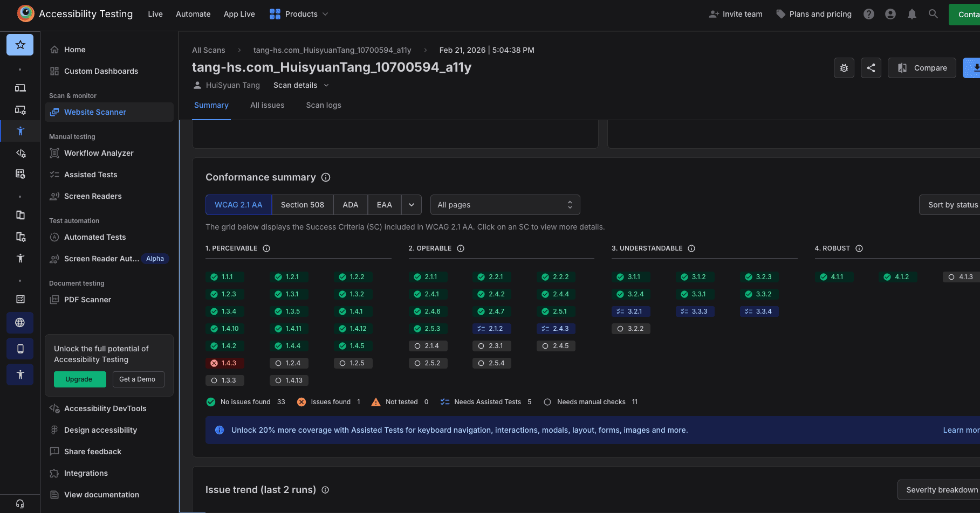This screenshot has width=980, height=513.
Task: Expand the Scan details section
Action: 300,85
